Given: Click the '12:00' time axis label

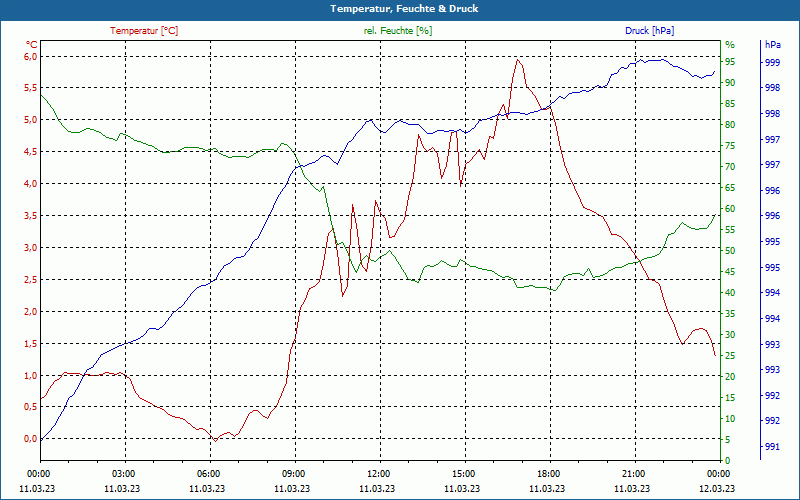Looking at the screenshot, I should tap(380, 473).
